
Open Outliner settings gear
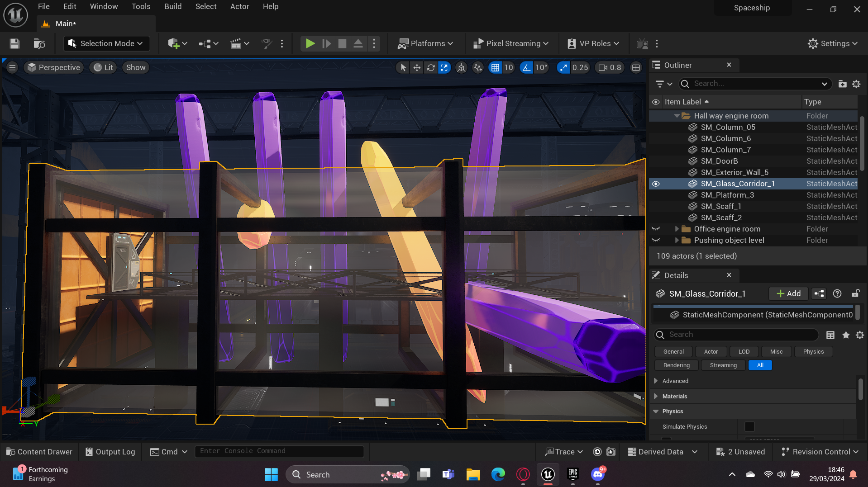coord(856,84)
